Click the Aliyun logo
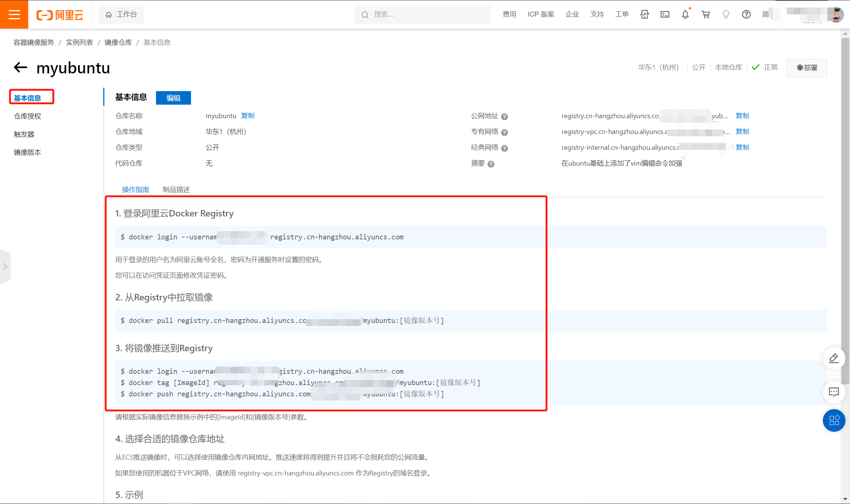 point(60,15)
